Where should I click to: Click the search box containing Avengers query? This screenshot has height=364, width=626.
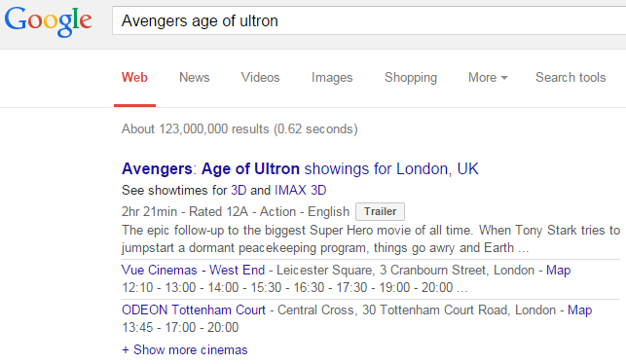pyautogui.click(x=369, y=20)
